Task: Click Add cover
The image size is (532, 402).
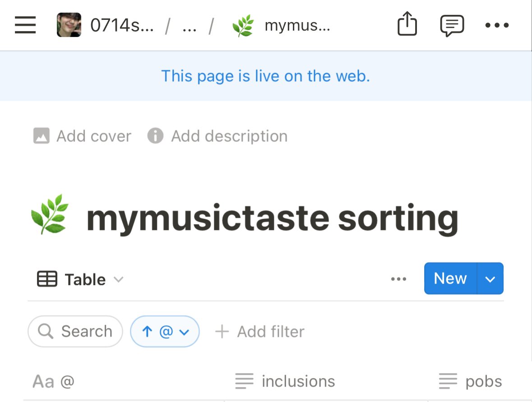Action: tap(82, 136)
